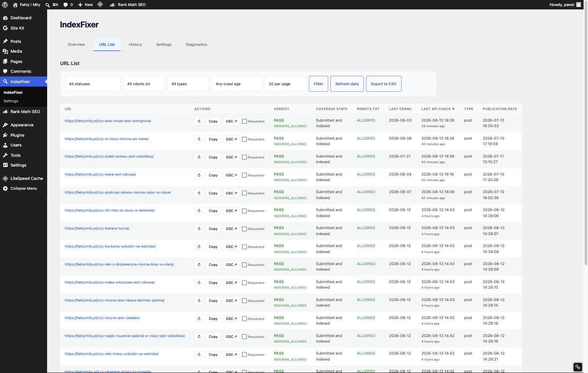Export the list to CSV
588x373 pixels.
(x=384, y=84)
